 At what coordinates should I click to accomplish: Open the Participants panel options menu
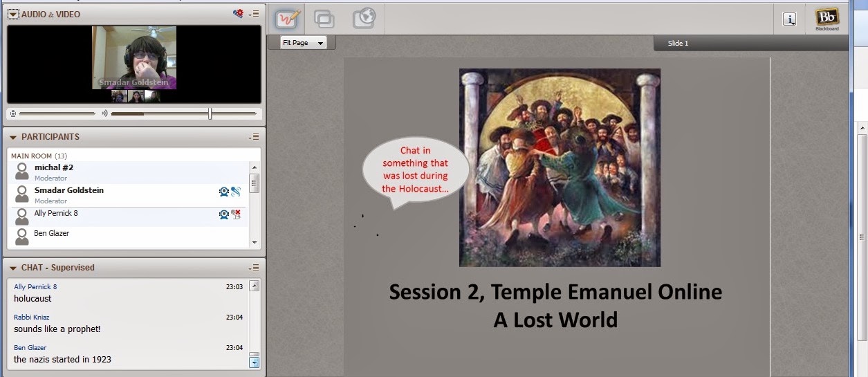click(x=255, y=137)
